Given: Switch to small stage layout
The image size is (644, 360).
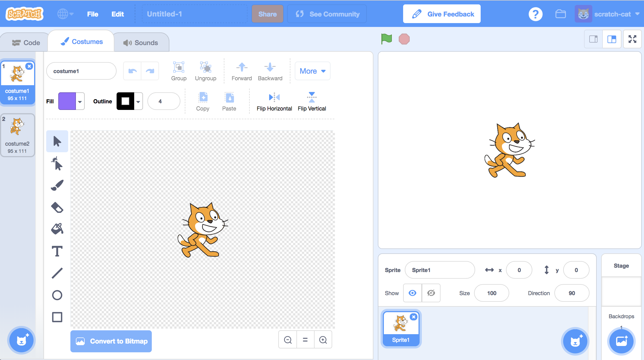Looking at the screenshot, I should pos(593,39).
